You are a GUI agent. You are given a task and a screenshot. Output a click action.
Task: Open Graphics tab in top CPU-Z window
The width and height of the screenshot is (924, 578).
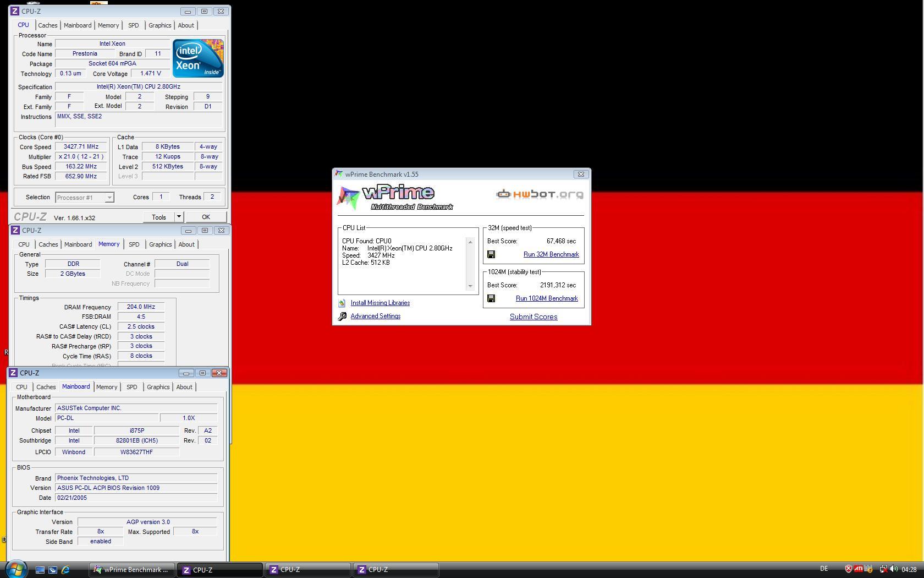[160, 25]
